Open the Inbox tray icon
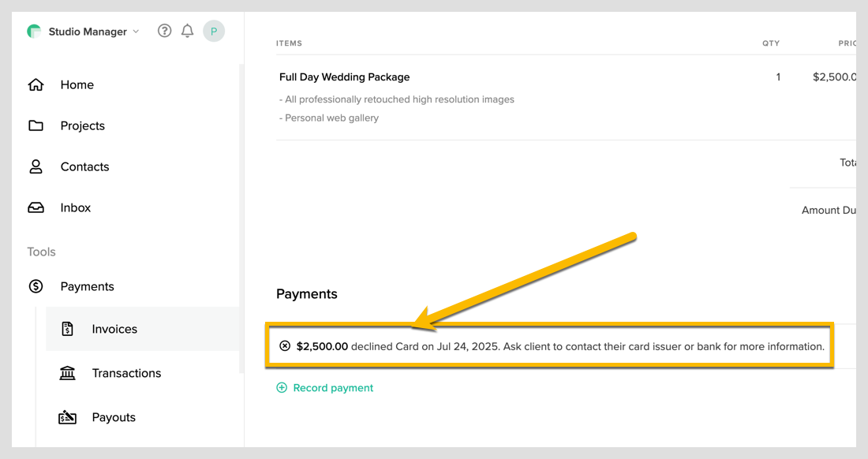868x459 pixels. pos(36,207)
